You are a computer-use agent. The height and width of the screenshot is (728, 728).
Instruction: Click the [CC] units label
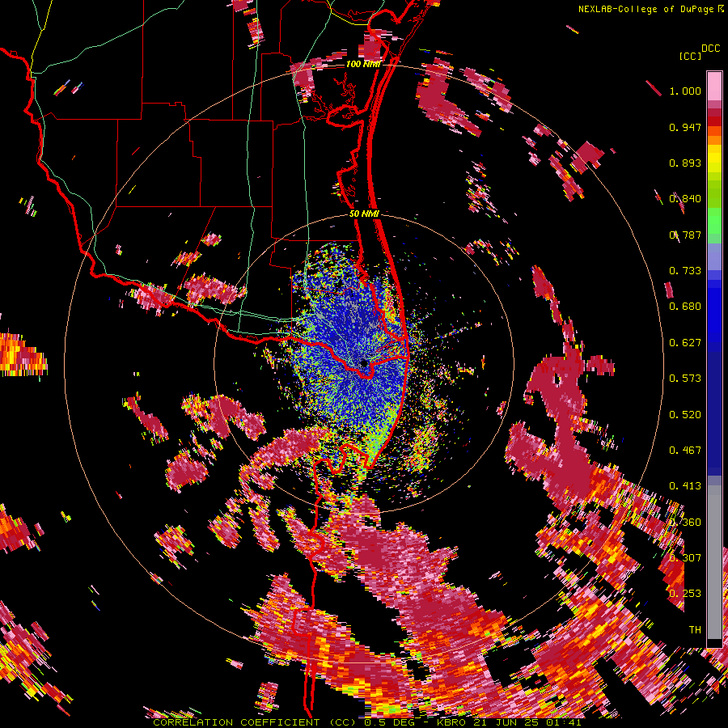[x=690, y=56]
